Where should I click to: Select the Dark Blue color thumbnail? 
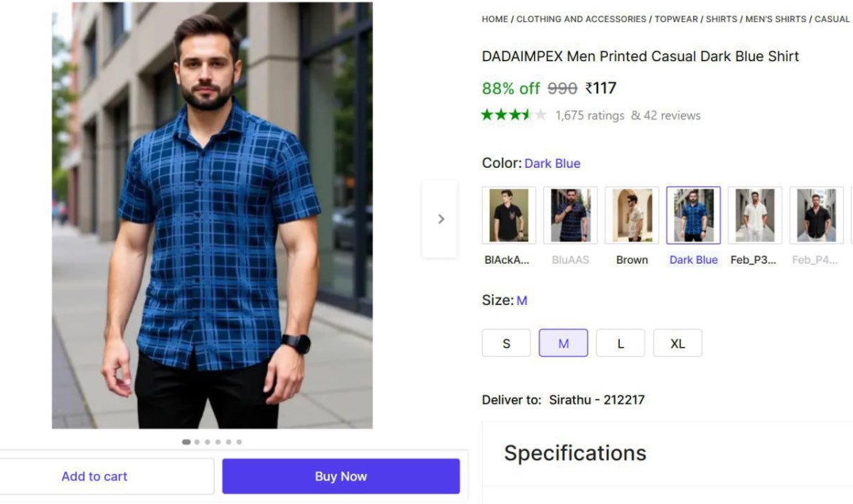693,215
